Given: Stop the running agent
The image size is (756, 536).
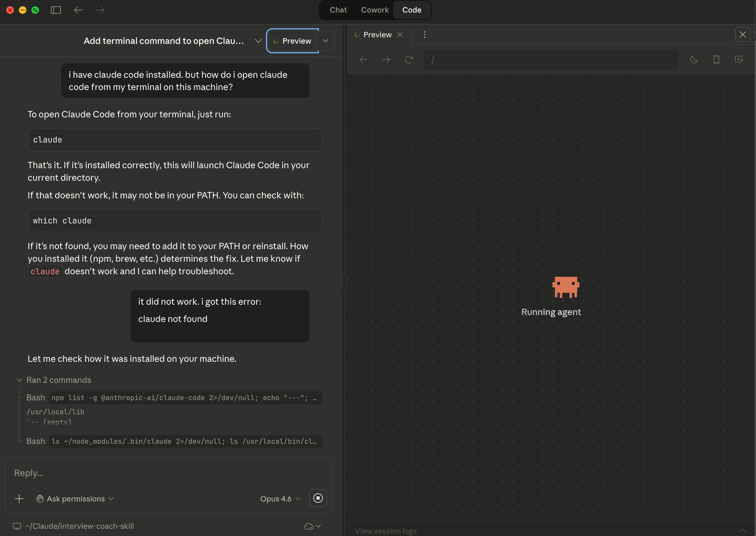Looking at the screenshot, I should click(x=318, y=498).
